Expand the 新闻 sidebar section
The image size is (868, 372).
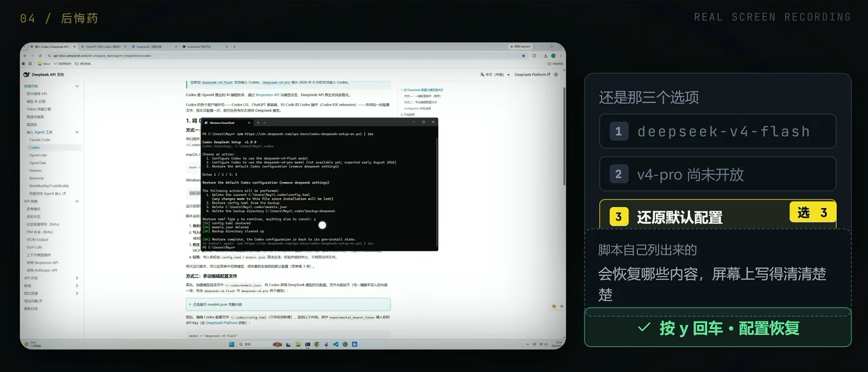pyautogui.click(x=77, y=286)
